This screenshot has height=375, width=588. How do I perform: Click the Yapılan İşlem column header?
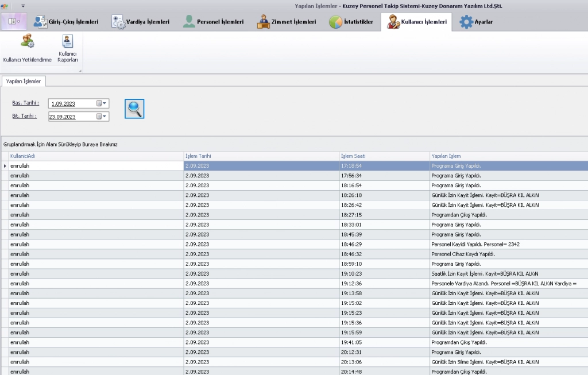click(508, 156)
